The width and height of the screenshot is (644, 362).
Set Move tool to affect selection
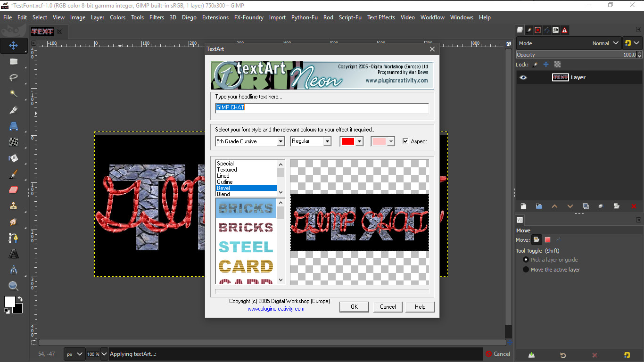pyautogui.click(x=547, y=240)
